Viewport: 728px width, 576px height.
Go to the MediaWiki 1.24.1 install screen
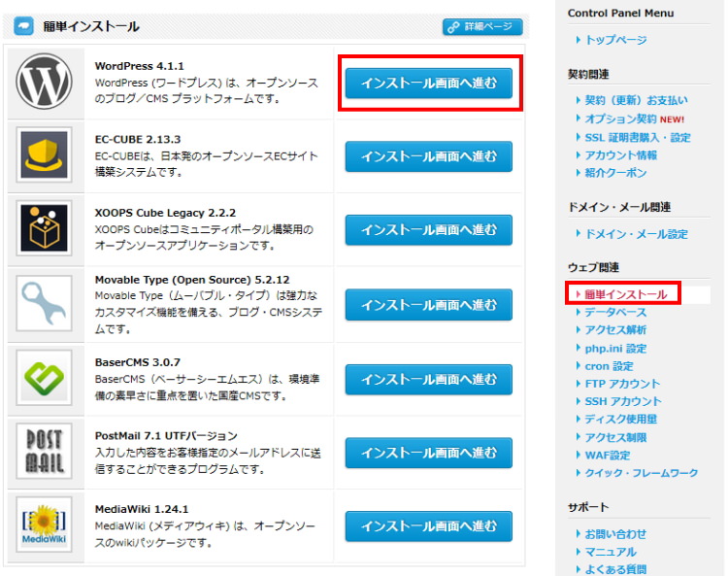pos(428,526)
